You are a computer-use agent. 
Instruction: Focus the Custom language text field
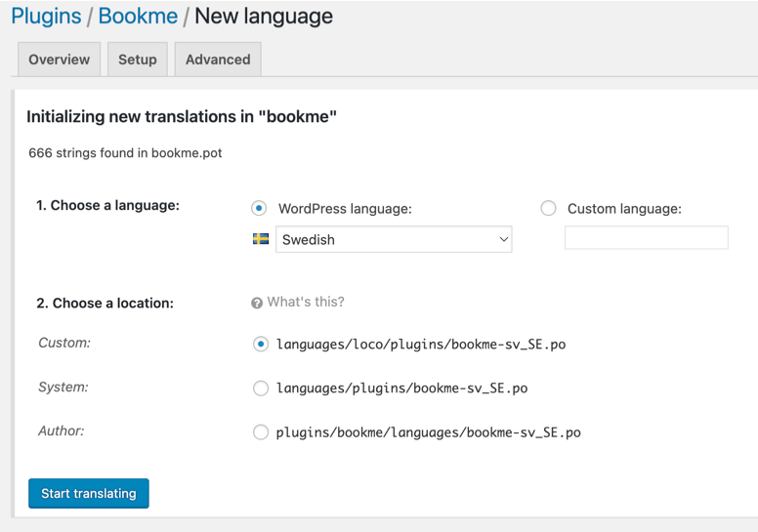tap(646, 237)
